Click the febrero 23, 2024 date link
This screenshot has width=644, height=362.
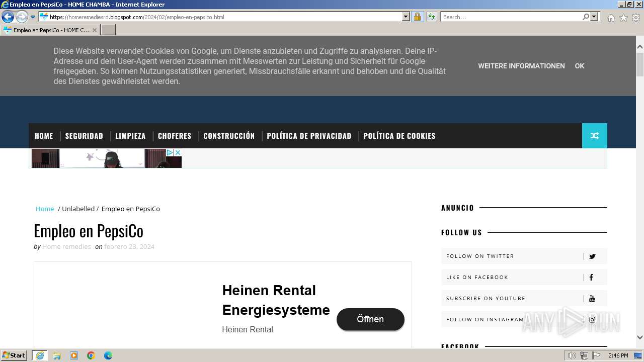(129, 246)
